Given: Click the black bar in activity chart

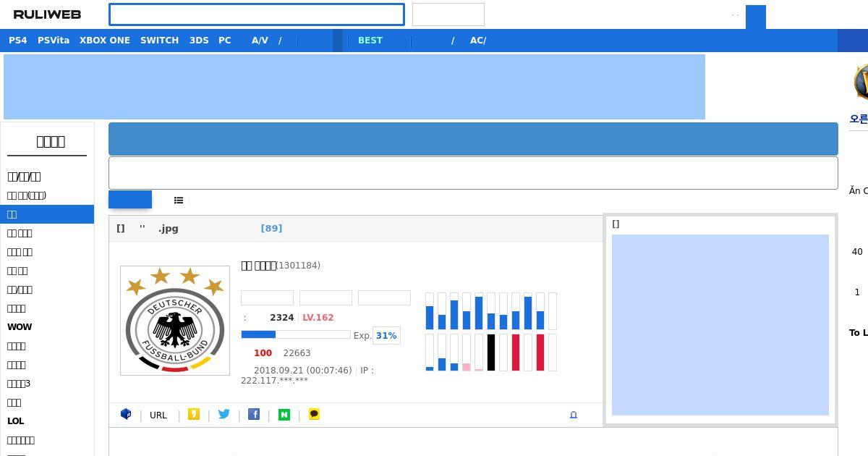Looking at the screenshot, I should click(x=491, y=352).
